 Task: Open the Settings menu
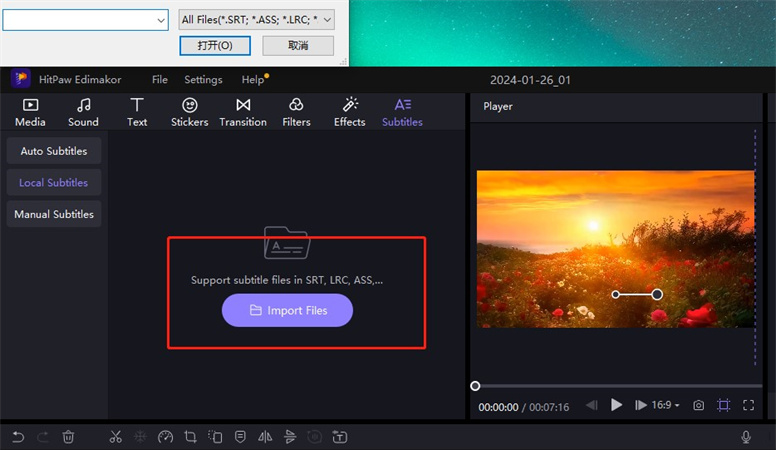tap(203, 80)
